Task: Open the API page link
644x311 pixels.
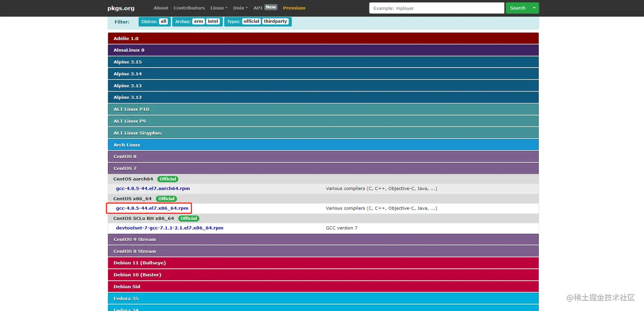Action: (x=258, y=8)
